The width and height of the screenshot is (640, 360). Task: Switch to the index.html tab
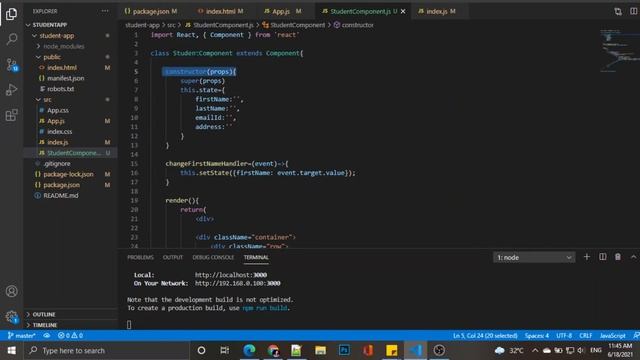coord(220,11)
